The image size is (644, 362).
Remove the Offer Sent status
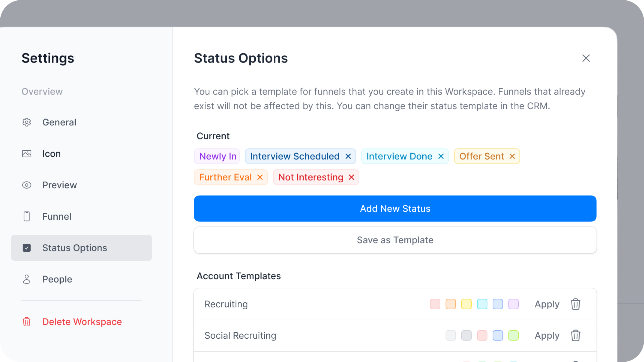[512, 156]
